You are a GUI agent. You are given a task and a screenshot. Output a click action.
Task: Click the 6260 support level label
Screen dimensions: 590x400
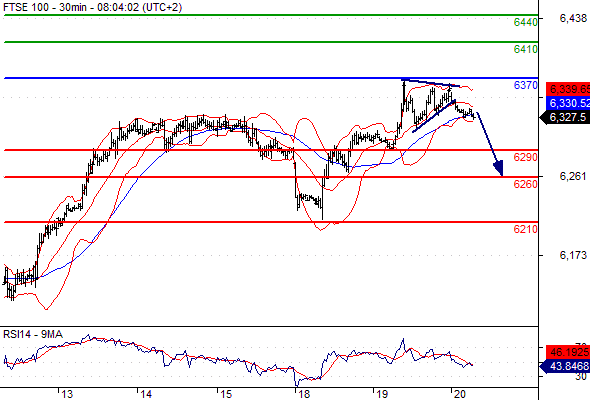(526, 184)
